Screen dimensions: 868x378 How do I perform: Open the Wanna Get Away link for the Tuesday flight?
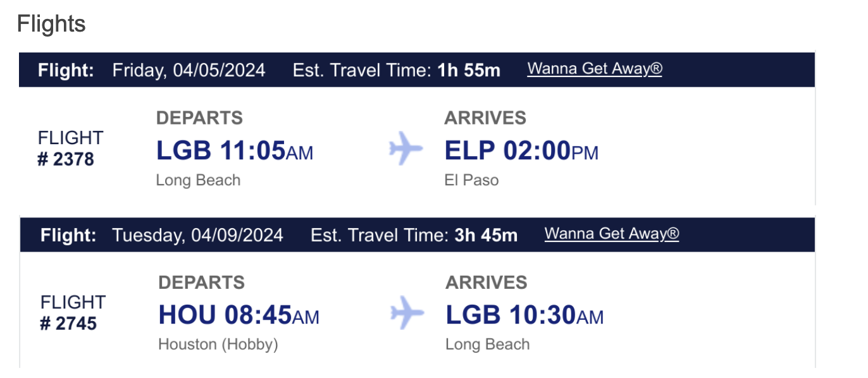point(612,234)
